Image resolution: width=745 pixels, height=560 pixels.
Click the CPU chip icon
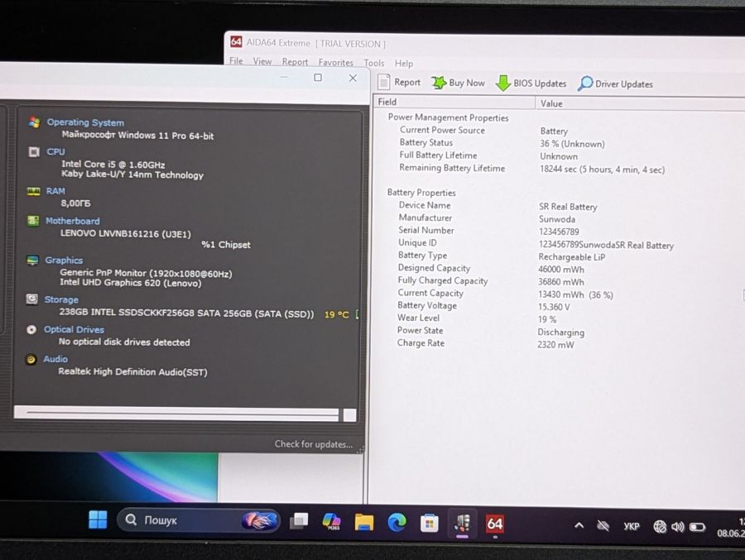click(x=34, y=151)
